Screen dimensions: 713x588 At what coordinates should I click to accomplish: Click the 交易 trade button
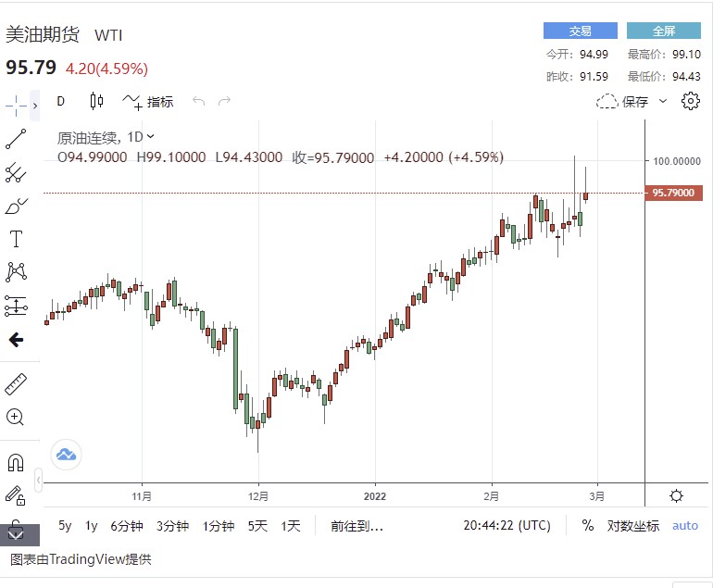coord(580,31)
